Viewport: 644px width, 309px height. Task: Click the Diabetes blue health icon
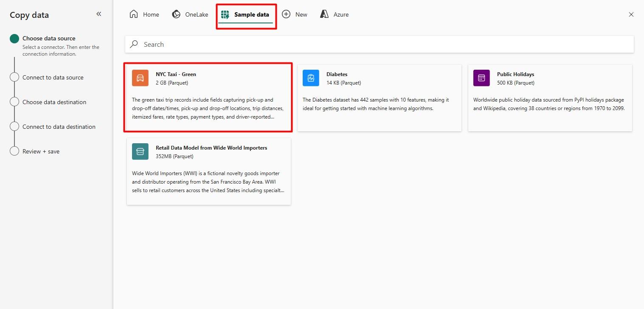click(311, 78)
